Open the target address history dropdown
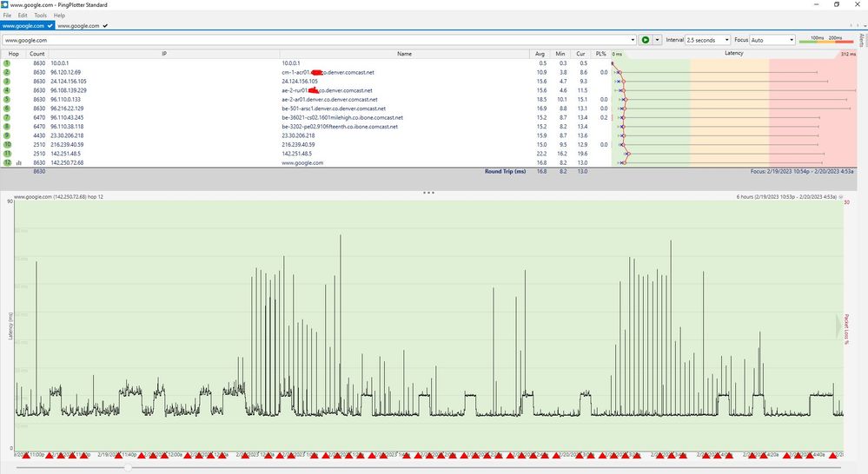The image size is (868, 474). pos(633,40)
